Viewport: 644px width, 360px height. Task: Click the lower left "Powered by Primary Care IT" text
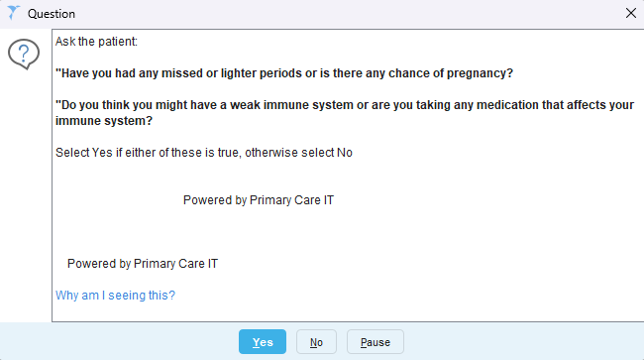(143, 264)
